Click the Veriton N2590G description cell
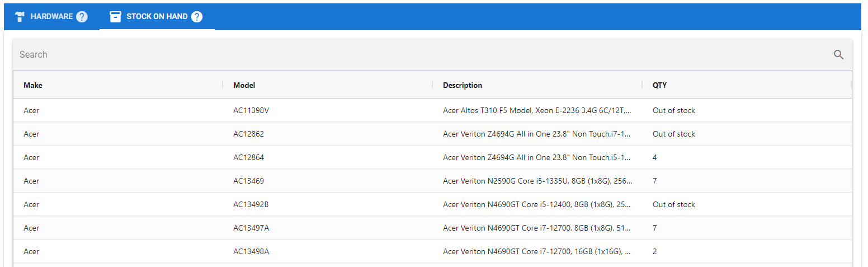The image size is (868, 267). (537, 181)
